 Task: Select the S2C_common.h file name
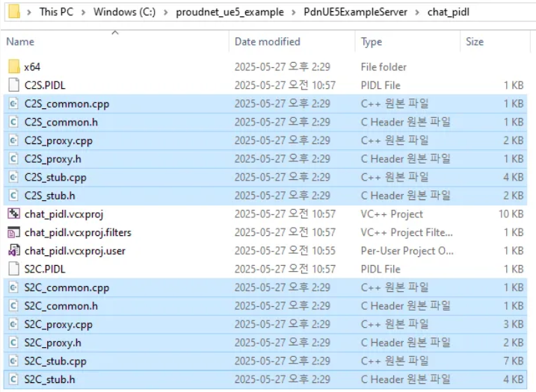click(x=61, y=306)
